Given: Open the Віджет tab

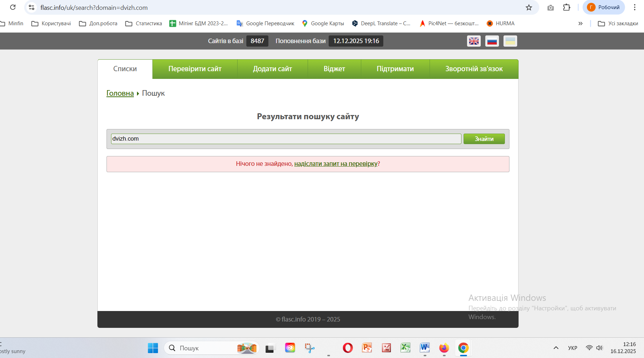Looking at the screenshot, I should [x=334, y=69].
